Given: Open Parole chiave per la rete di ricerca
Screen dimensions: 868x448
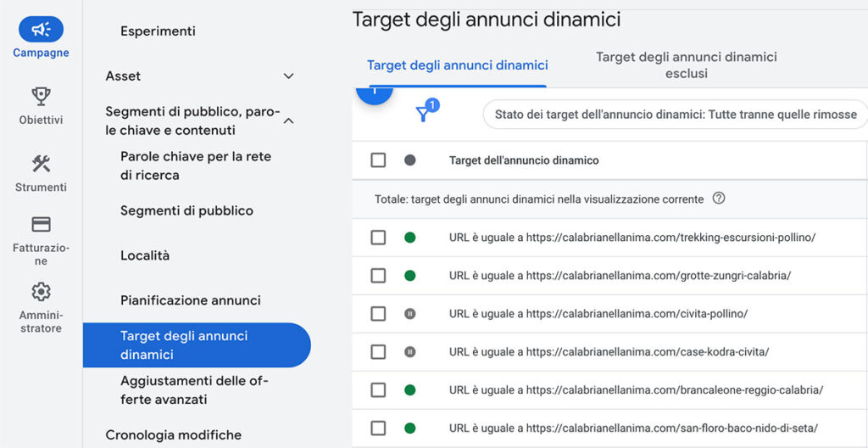Looking at the screenshot, I should click(x=196, y=165).
